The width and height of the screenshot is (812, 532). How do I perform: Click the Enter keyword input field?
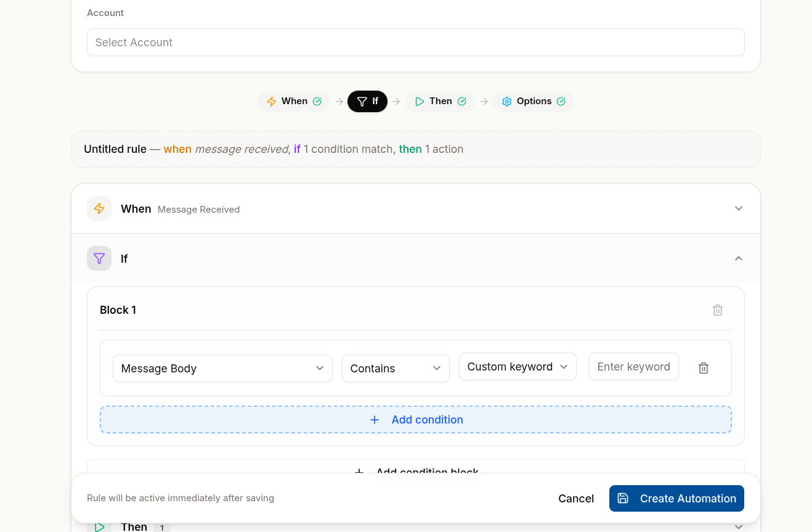pyautogui.click(x=634, y=367)
